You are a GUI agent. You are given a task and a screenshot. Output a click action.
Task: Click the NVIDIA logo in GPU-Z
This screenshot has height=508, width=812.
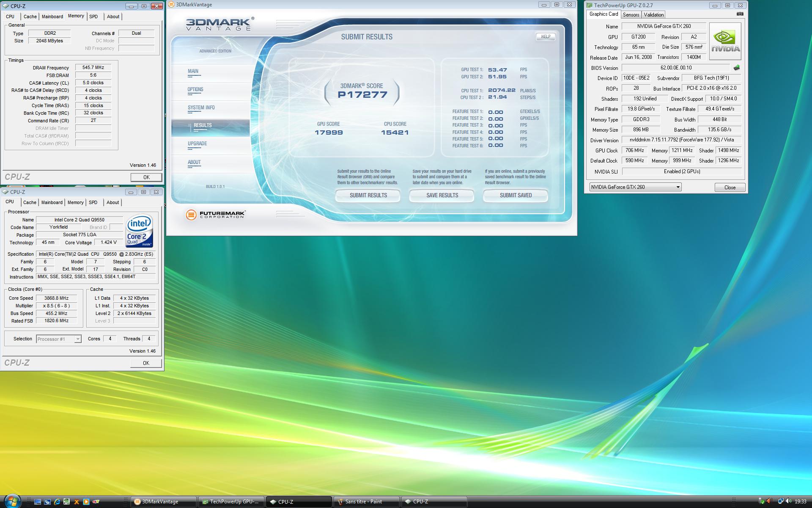(x=725, y=41)
